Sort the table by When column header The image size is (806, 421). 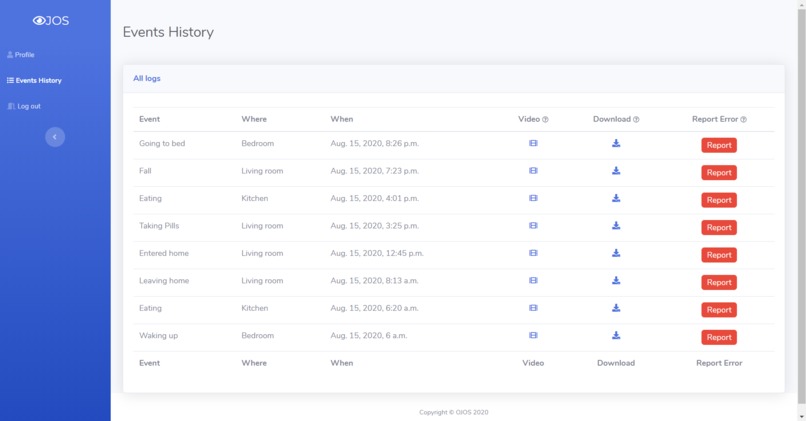pyautogui.click(x=342, y=119)
